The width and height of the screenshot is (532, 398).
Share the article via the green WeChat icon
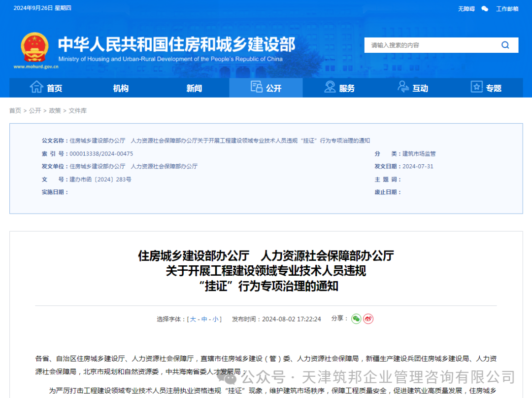(x=356, y=319)
